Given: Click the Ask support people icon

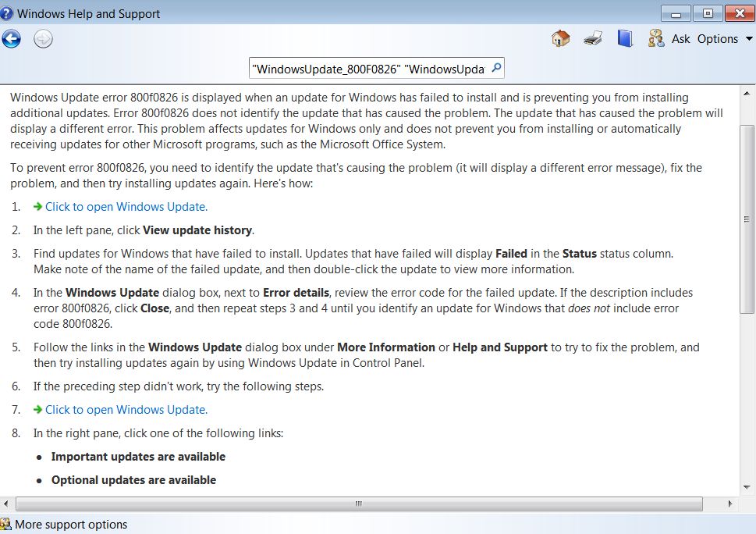Looking at the screenshot, I should point(655,38).
